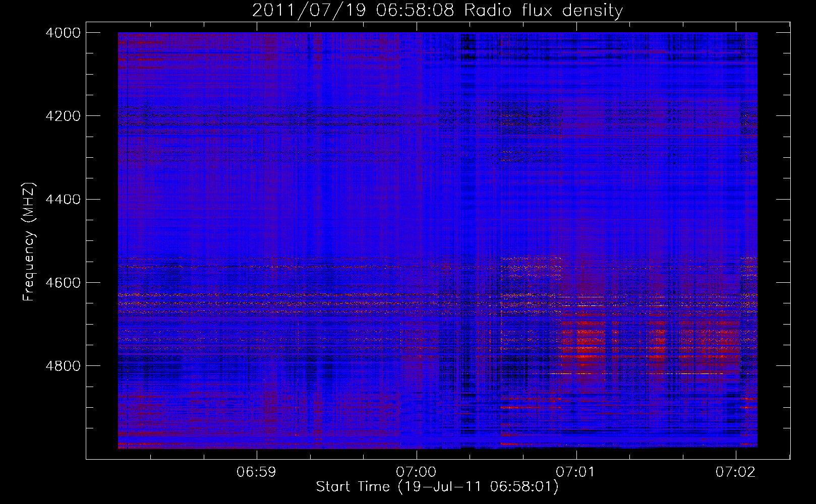Click the 07:02 time axis label
Image resolution: width=816 pixels, height=504 pixels.
736,472
